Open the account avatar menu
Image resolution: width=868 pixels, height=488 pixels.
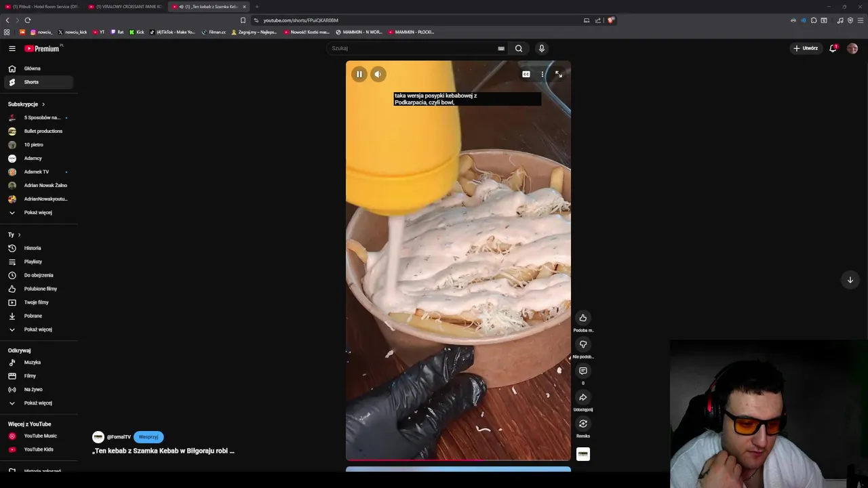tap(852, 48)
